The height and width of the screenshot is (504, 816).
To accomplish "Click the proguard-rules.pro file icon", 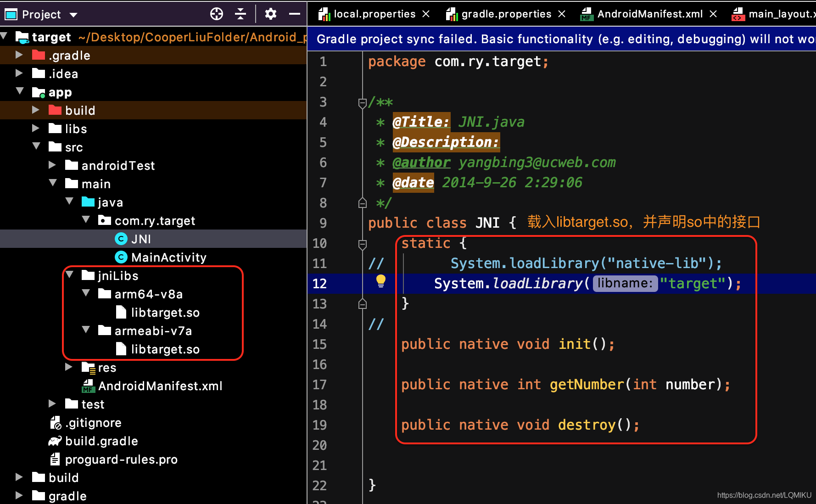I will point(55,459).
